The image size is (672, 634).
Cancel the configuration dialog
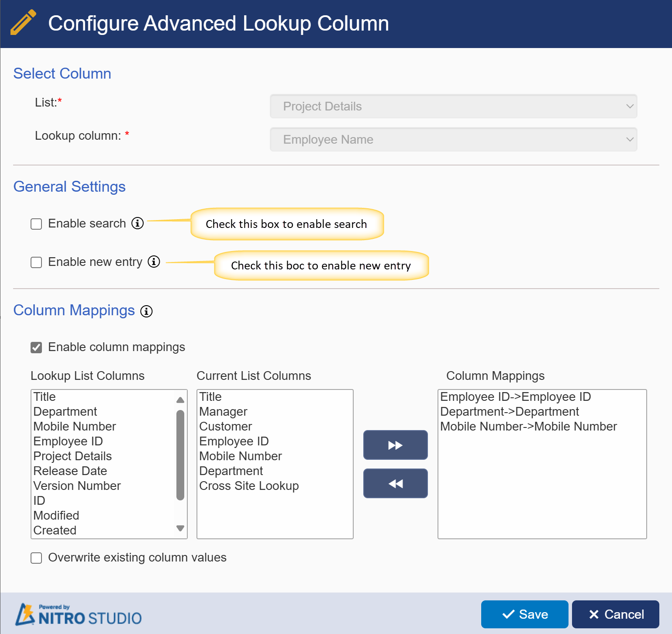pyautogui.click(x=616, y=614)
